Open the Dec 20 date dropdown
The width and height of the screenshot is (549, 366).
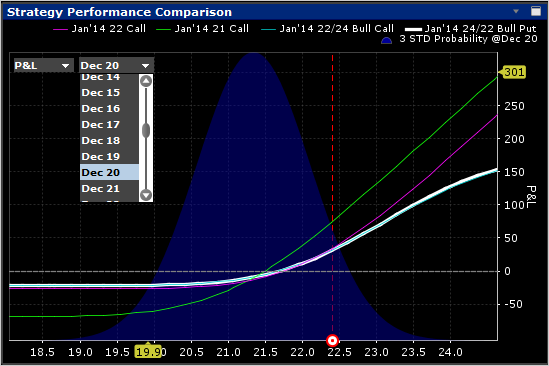coord(117,65)
